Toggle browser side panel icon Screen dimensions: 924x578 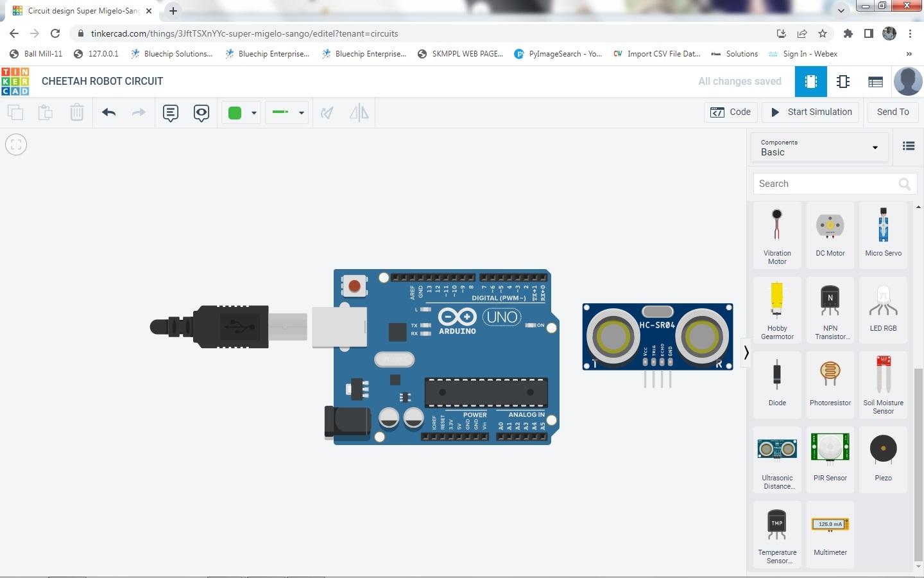point(869,33)
